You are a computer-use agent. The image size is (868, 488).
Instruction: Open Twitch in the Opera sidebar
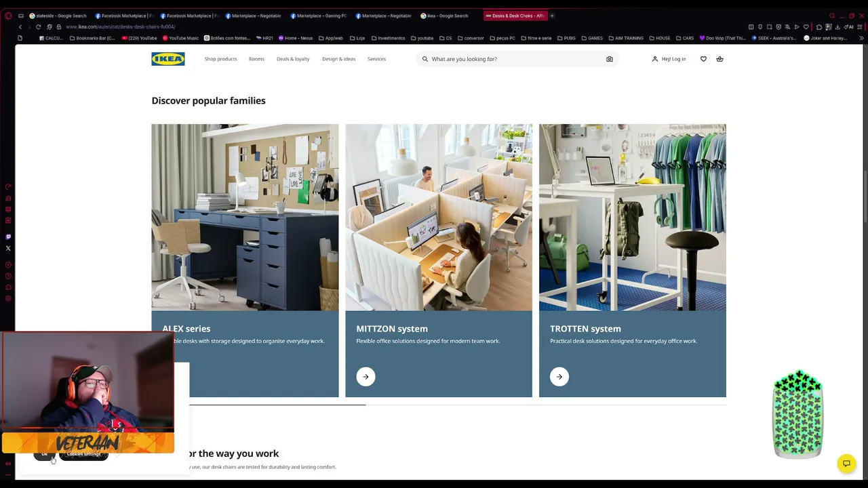pos(8,237)
